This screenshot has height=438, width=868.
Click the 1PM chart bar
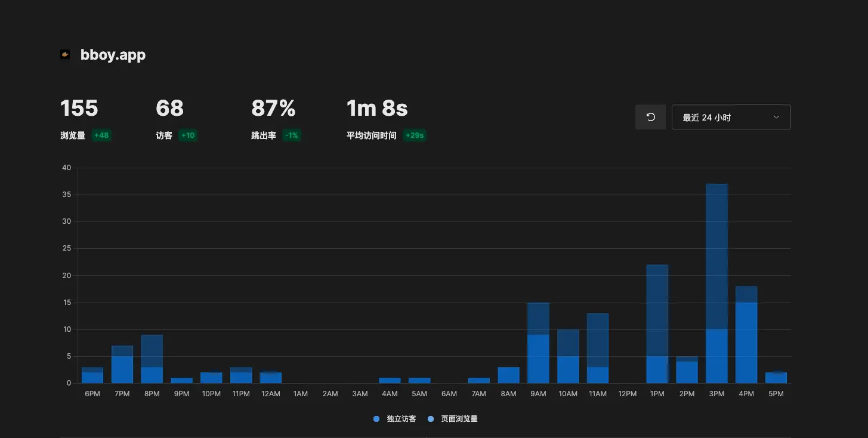657,324
